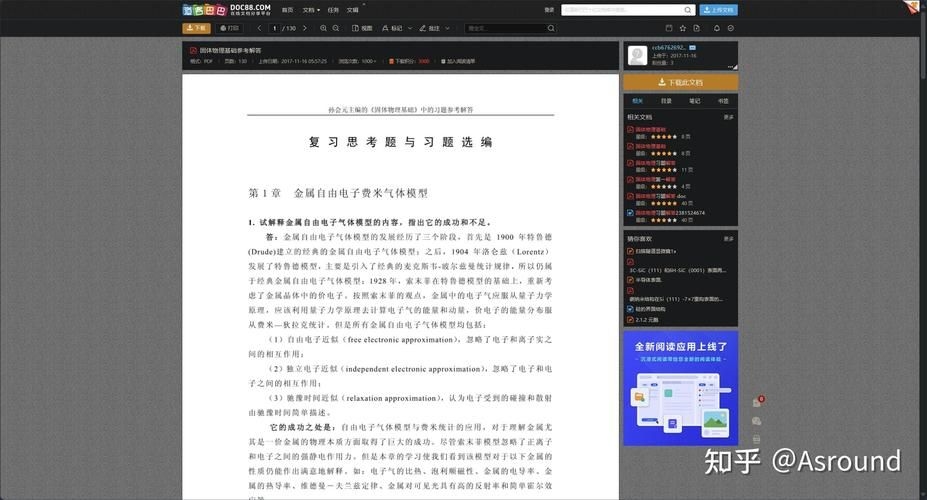Open the 文辑 menu item
This screenshot has height=500, width=927.
coord(352,10)
